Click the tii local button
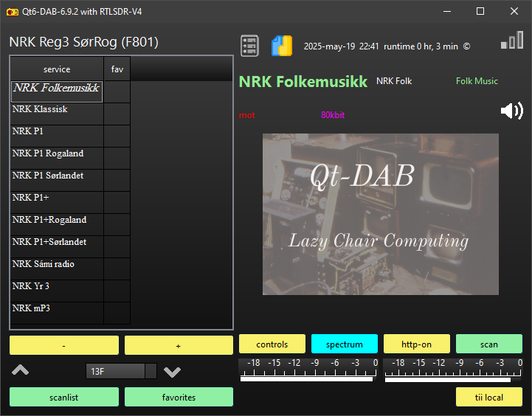The image size is (532, 416). click(x=489, y=397)
